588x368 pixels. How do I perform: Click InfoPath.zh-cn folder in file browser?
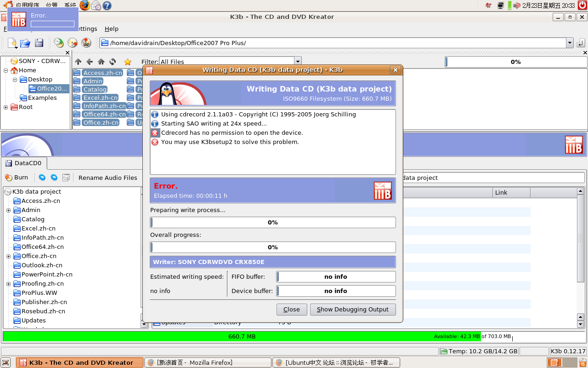coord(100,106)
